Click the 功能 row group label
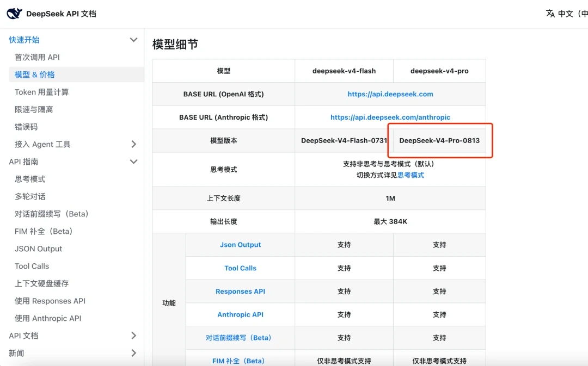This screenshot has height=366, width=588. click(x=169, y=303)
